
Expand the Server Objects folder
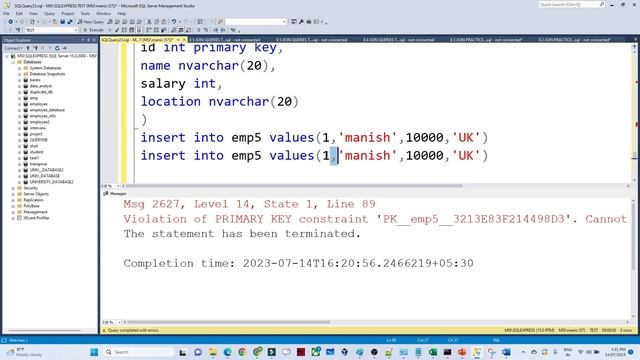point(13,194)
